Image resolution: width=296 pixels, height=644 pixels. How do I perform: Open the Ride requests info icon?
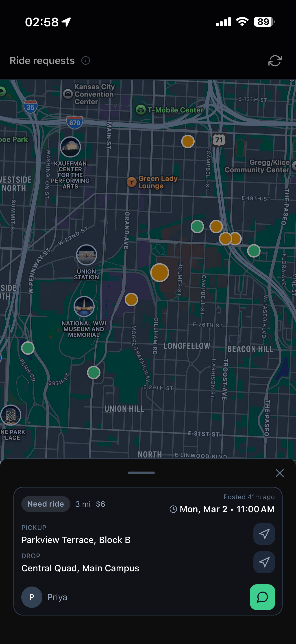(86, 61)
